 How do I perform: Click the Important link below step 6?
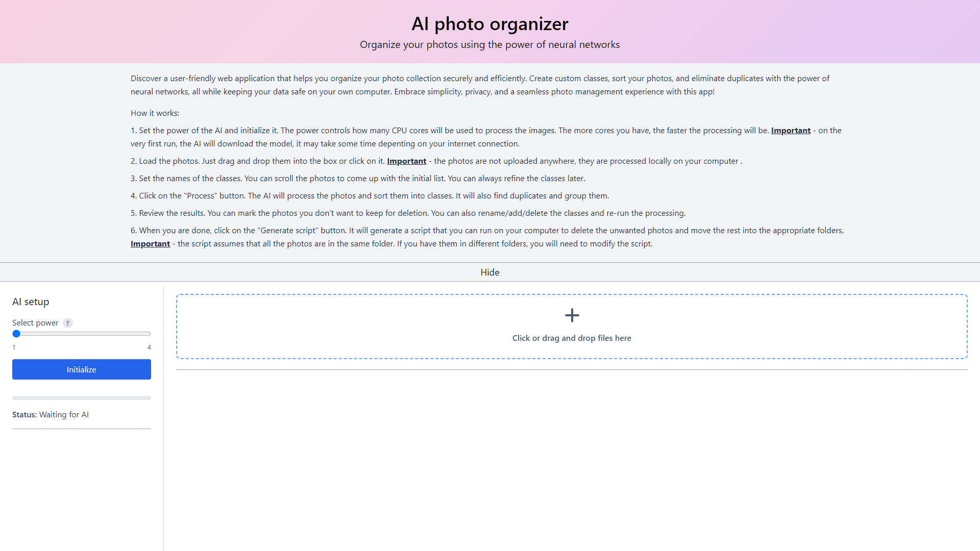150,243
